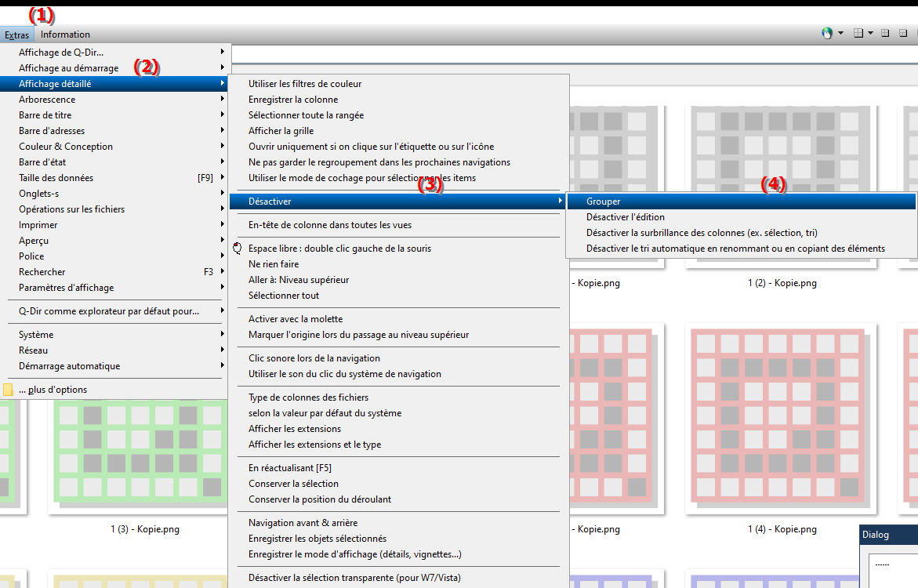Select the small four-pane view icon
This screenshot has width=918, height=588.
885,34
